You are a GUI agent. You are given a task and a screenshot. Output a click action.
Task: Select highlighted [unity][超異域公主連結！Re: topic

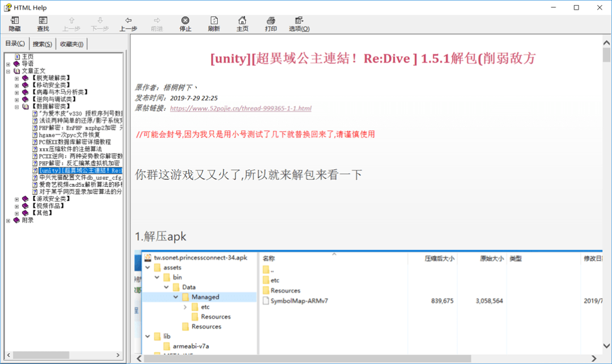pyautogui.click(x=80, y=170)
